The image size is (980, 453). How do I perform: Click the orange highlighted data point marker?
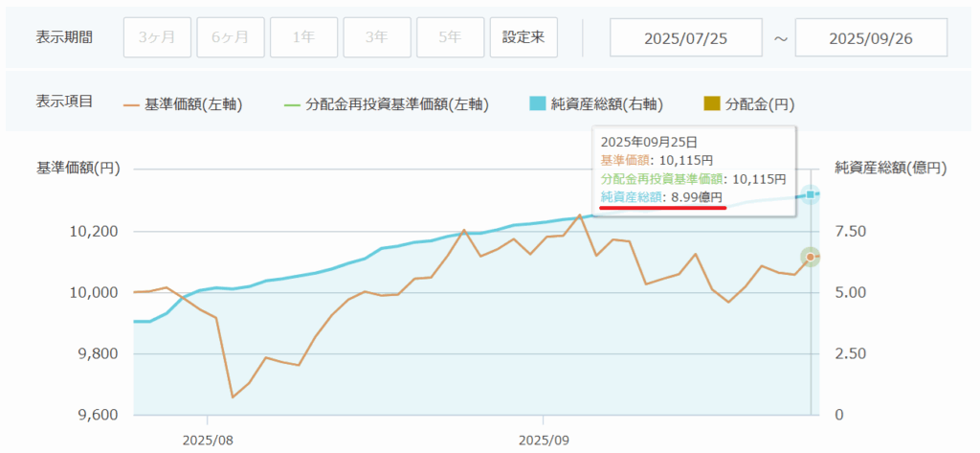(811, 257)
